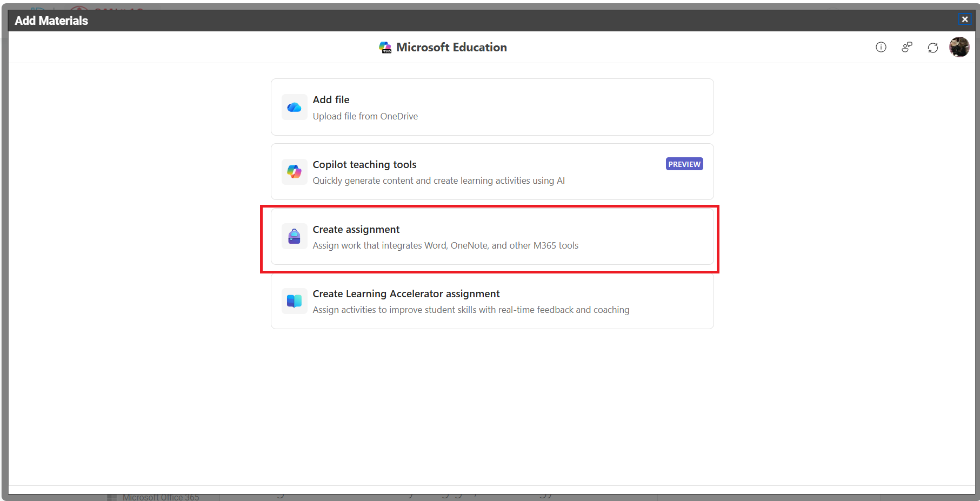The width and height of the screenshot is (980, 501).
Task: Open Copilot teaching tools card
Action: [492, 172]
